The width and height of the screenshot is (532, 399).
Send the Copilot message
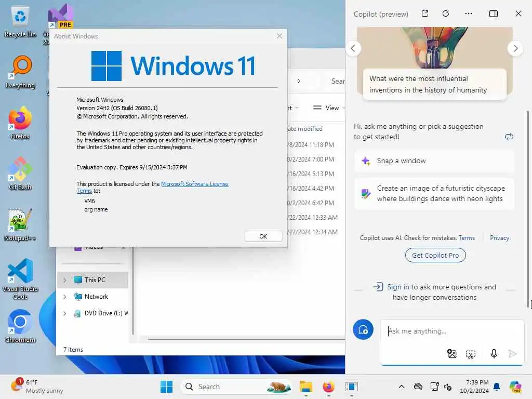point(512,354)
